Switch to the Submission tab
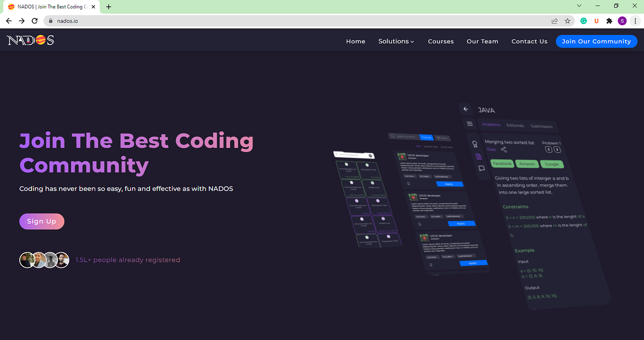 (542, 126)
